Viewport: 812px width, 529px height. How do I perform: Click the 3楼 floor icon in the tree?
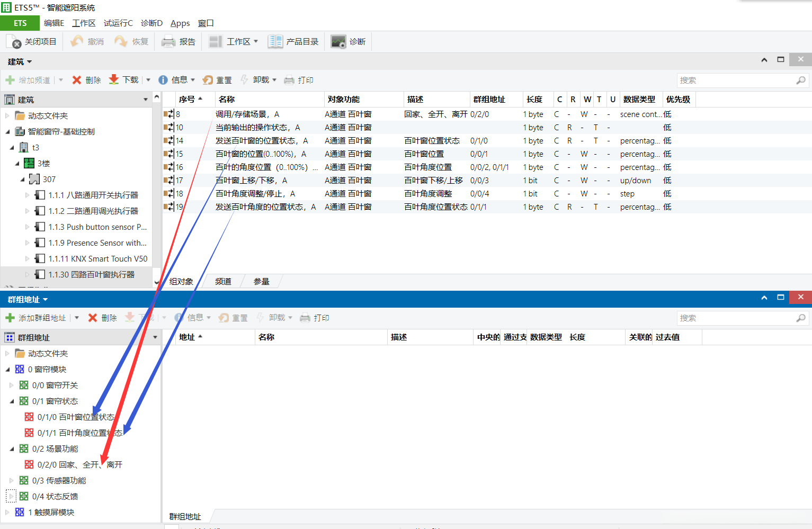[x=29, y=163]
